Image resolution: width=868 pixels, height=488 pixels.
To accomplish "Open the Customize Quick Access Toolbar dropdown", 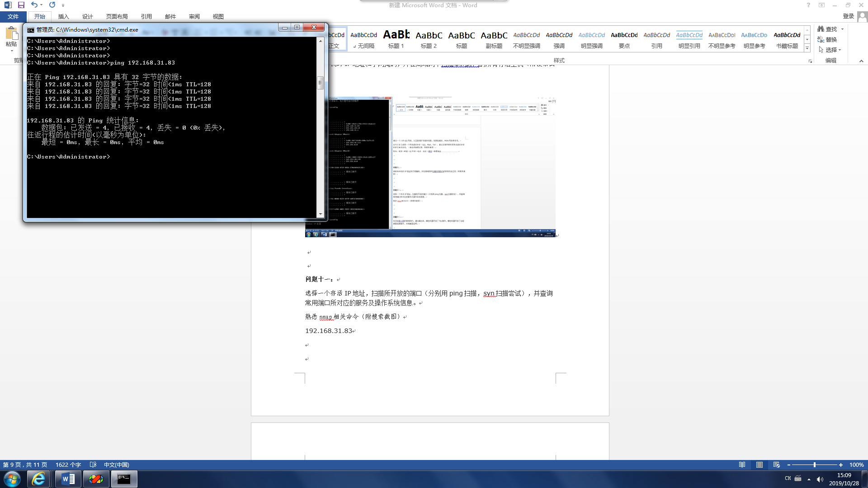I will (63, 5).
